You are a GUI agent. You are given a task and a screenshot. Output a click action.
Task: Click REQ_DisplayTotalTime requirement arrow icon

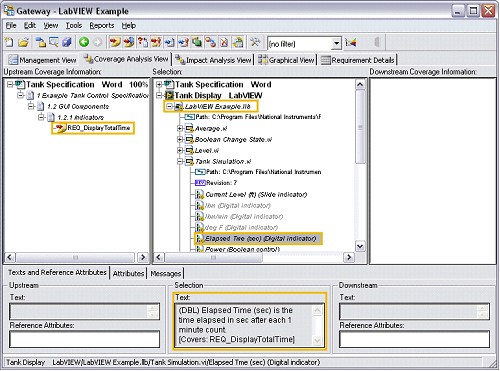60,128
